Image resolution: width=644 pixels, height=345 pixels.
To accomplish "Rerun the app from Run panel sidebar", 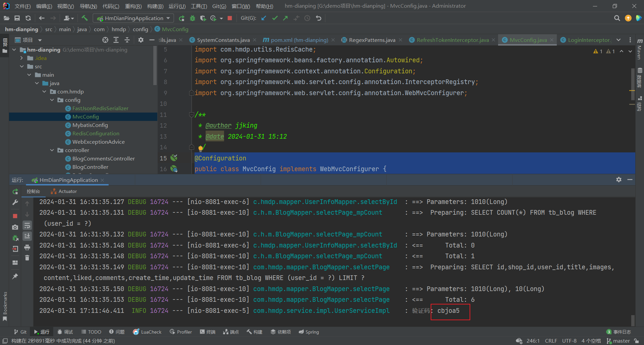I will pos(15,192).
